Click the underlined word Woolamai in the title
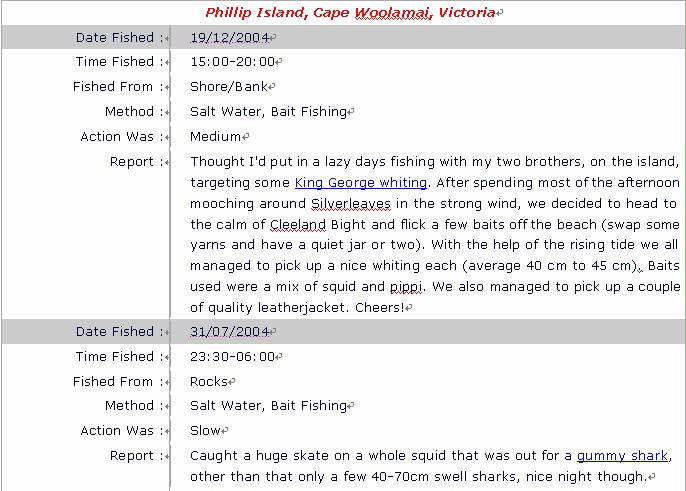 393,12
